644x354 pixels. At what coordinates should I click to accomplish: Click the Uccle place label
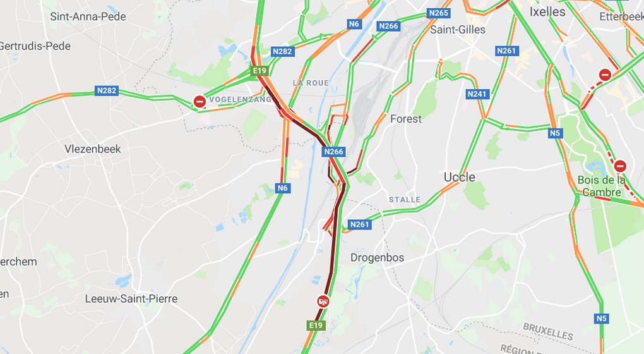tap(459, 177)
